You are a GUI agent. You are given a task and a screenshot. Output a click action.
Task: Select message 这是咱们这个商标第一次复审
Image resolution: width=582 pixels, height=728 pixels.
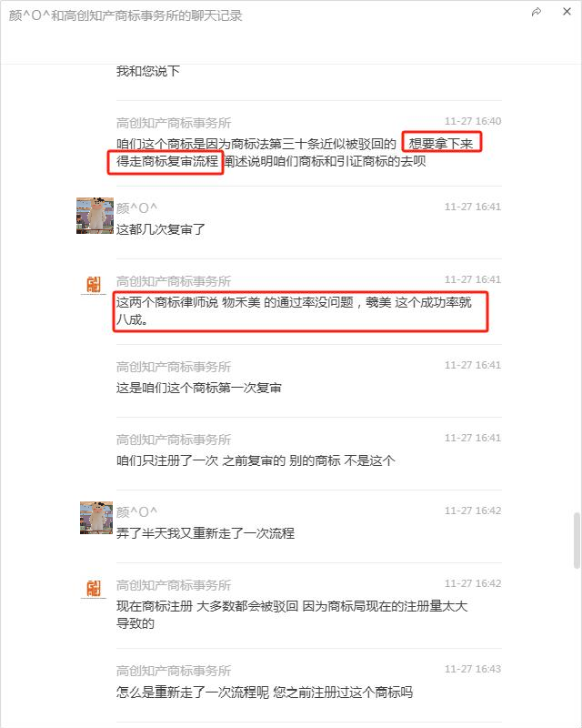(x=198, y=388)
